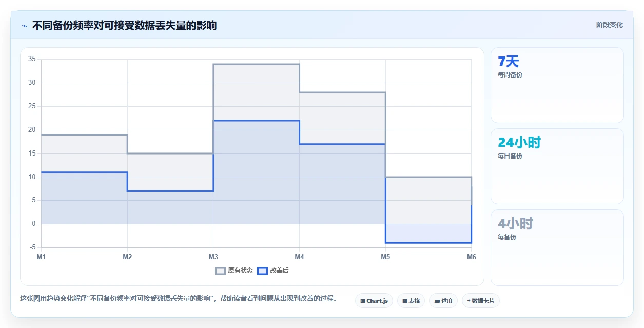Image resolution: width=644 pixels, height=328 pixels.
Task: Click the star icon in 数据卡片 pill
Action: click(469, 301)
